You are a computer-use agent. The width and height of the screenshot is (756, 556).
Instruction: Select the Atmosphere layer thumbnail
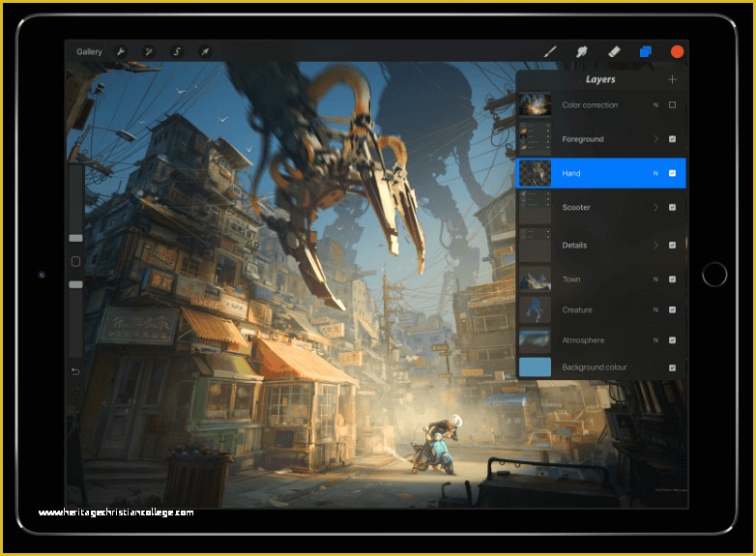(x=535, y=340)
